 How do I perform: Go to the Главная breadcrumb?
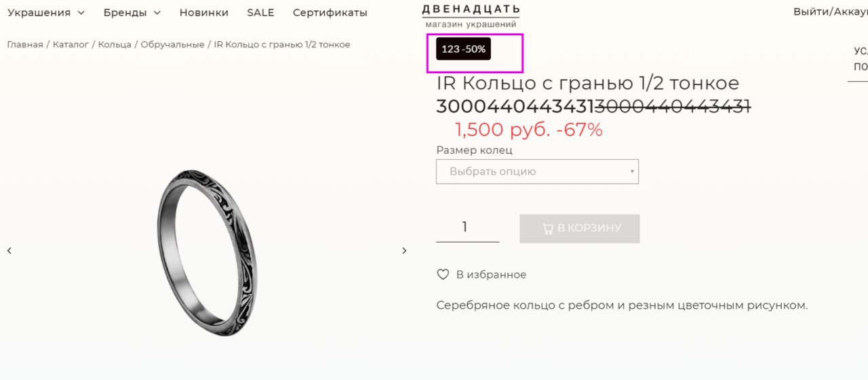(25, 45)
